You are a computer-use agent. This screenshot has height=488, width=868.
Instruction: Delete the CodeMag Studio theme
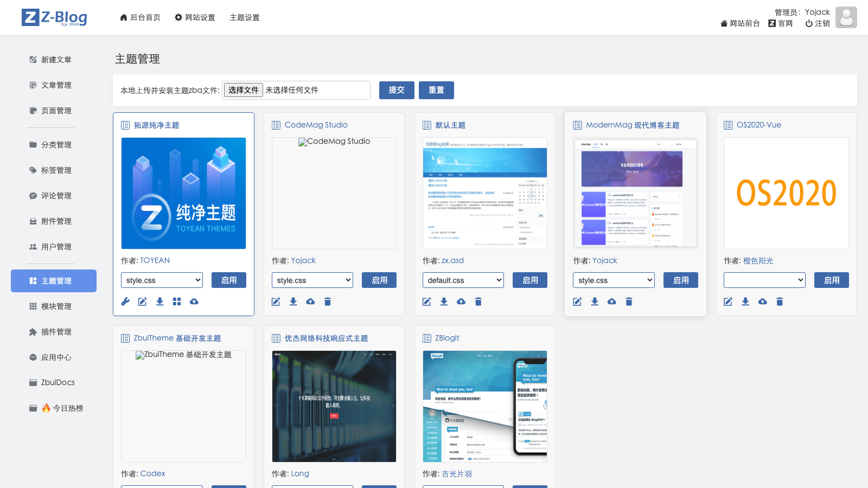coord(328,301)
